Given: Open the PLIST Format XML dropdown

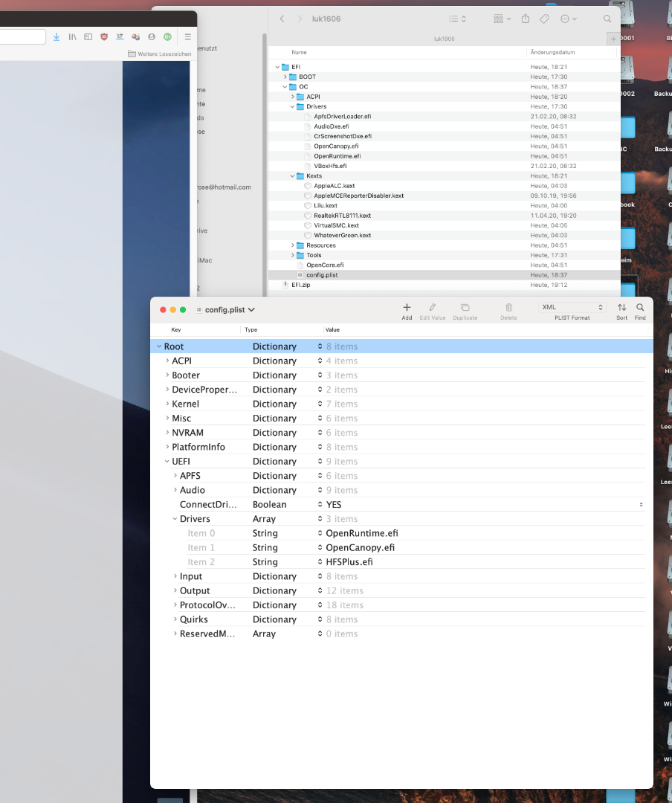Looking at the screenshot, I should point(572,307).
